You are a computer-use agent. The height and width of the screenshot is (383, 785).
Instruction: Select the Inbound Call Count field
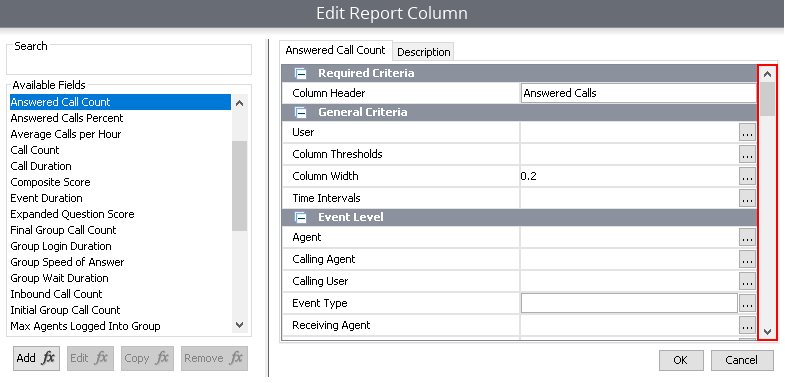(120, 294)
